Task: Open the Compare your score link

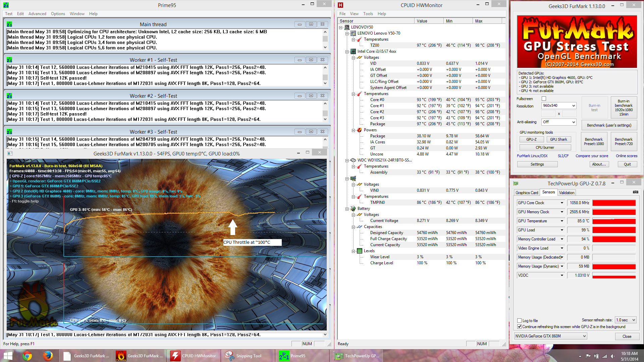Action: 592,156
